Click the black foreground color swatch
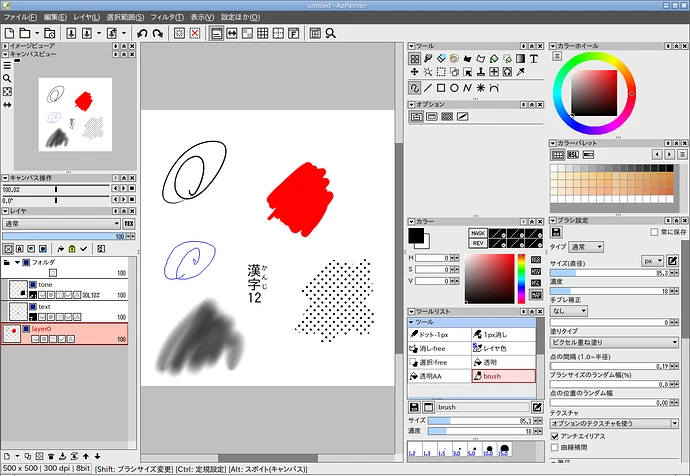 click(416, 236)
